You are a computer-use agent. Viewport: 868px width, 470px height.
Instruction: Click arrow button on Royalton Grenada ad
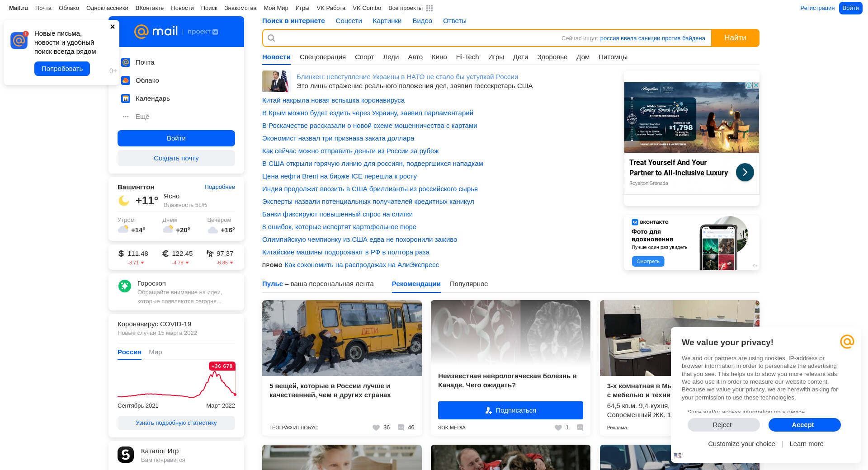[x=745, y=172]
